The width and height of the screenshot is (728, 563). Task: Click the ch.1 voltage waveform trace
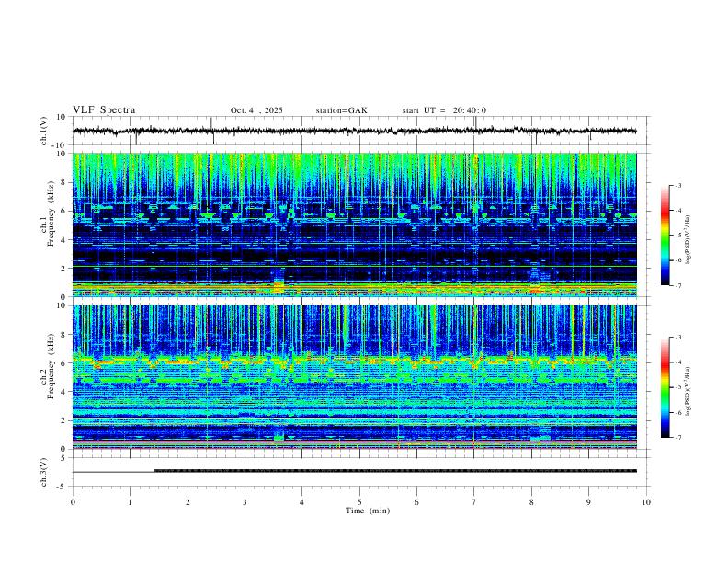tap(354, 131)
